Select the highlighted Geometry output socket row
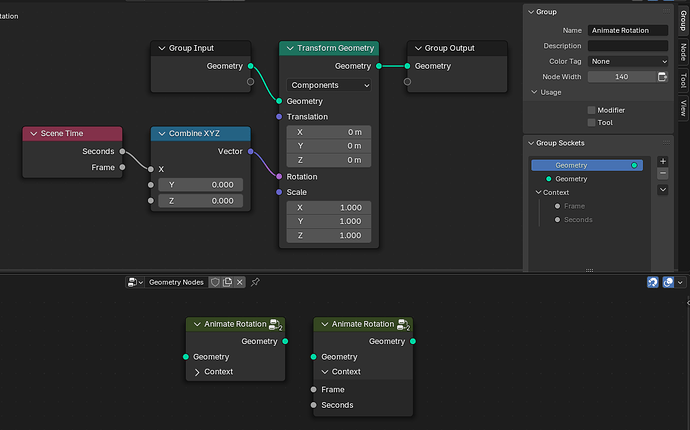This screenshot has height=430, width=690. point(587,165)
